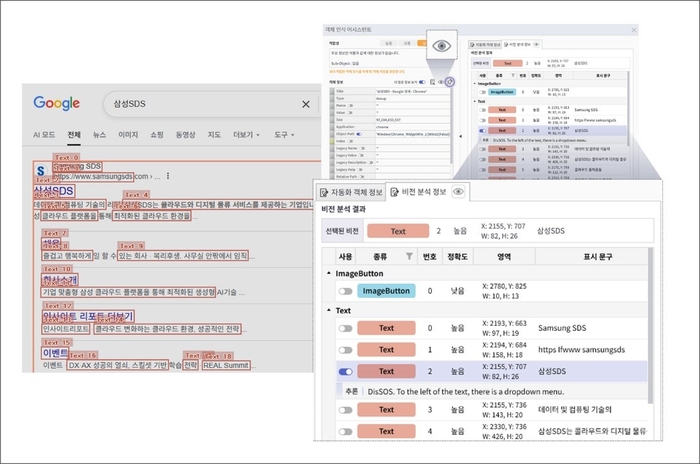Switch to the 지도 Google tab
Image resolution: width=700 pixels, height=464 pixels.
click(x=214, y=134)
